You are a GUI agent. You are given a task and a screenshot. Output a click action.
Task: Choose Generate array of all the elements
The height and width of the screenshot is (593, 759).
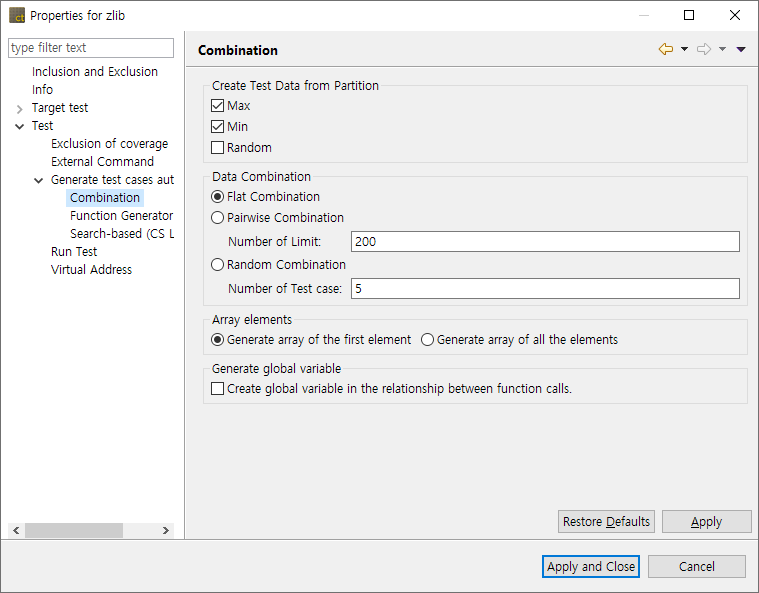click(428, 340)
